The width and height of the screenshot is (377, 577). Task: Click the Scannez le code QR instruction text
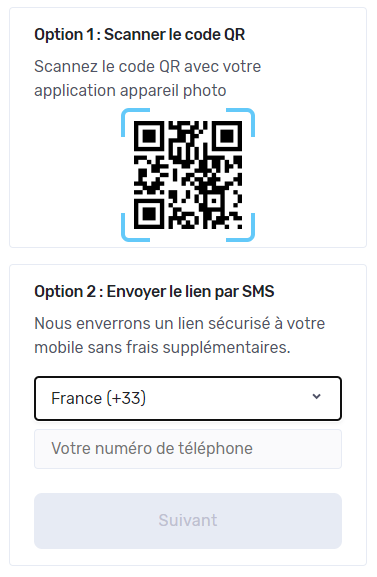[x=148, y=78]
